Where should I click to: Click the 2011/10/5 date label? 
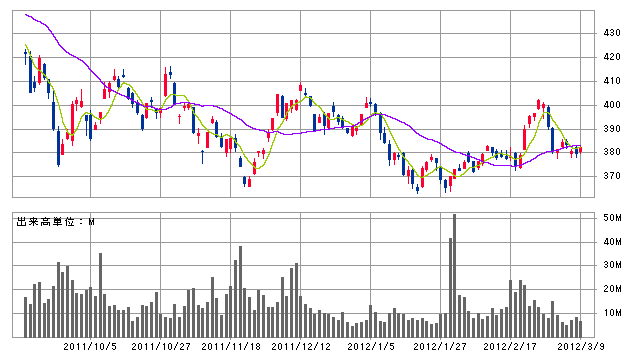click(x=90, y=347)
